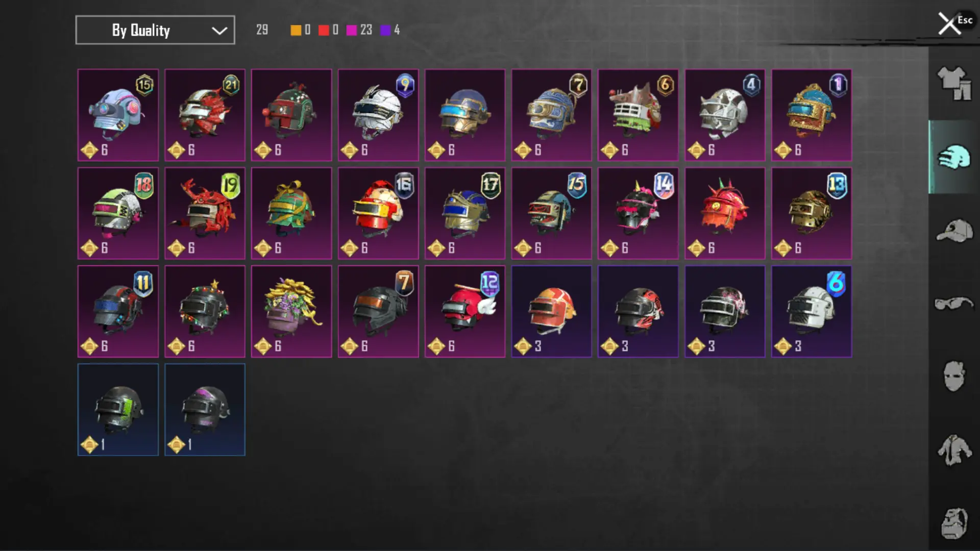Expand sort options via the chevron arrow
Image resolution: width=980 pixels, height=551 pixels.
pyautogui.click(x=219, y=31)
